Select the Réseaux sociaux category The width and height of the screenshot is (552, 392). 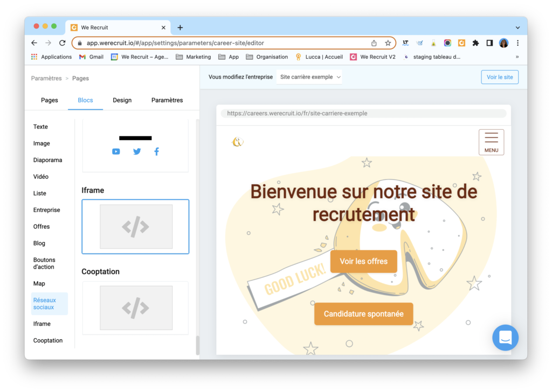[x=49, y=303]
